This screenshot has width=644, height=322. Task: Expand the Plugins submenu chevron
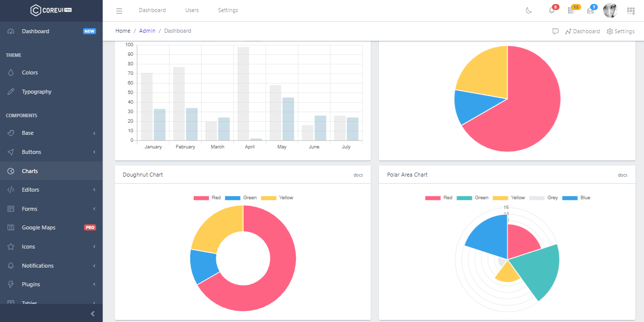pyautogui.click(x=94, y=284)
